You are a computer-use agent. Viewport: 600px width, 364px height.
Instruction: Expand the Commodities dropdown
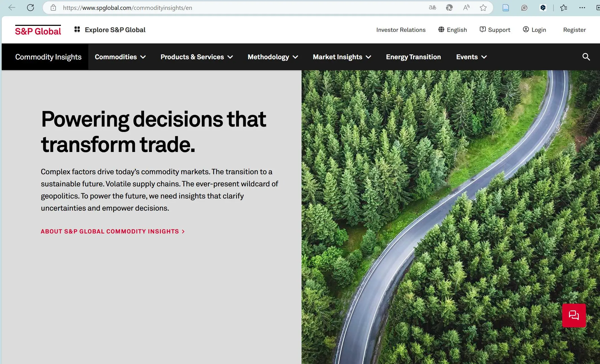click(x=120, y=57)
